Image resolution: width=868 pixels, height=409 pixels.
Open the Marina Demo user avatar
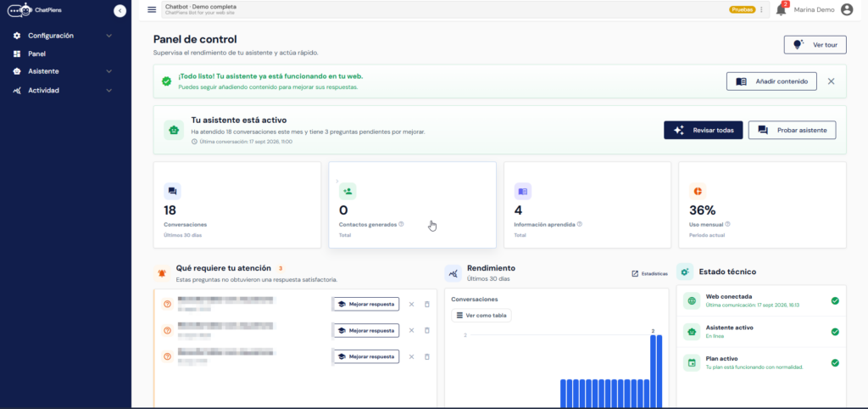(x=847, y=9)
